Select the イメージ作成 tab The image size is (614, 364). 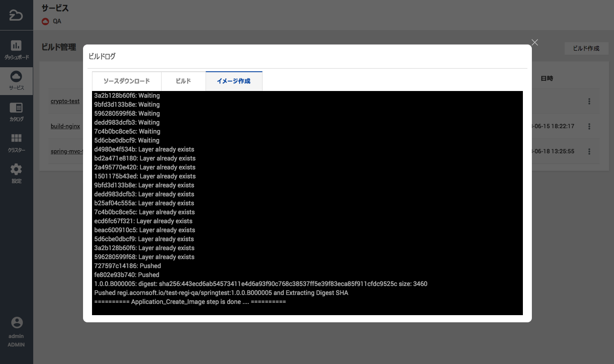coord(233,81)
